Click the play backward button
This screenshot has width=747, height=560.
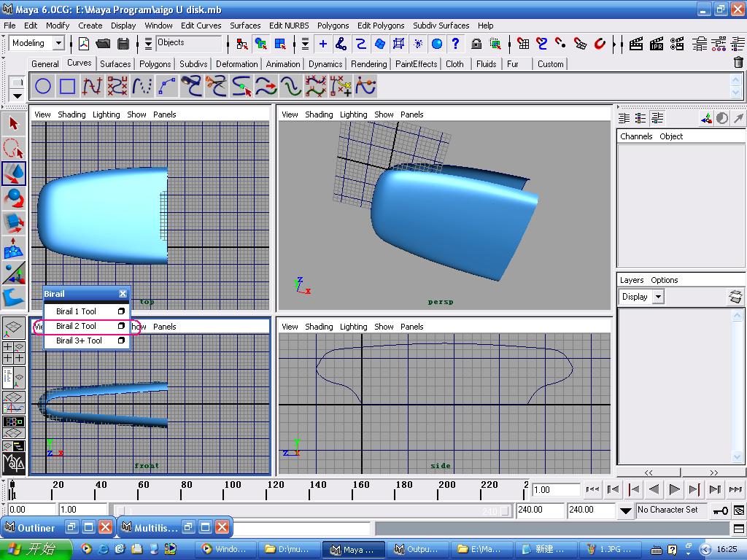pyautogui.click(x=654, y=489)
